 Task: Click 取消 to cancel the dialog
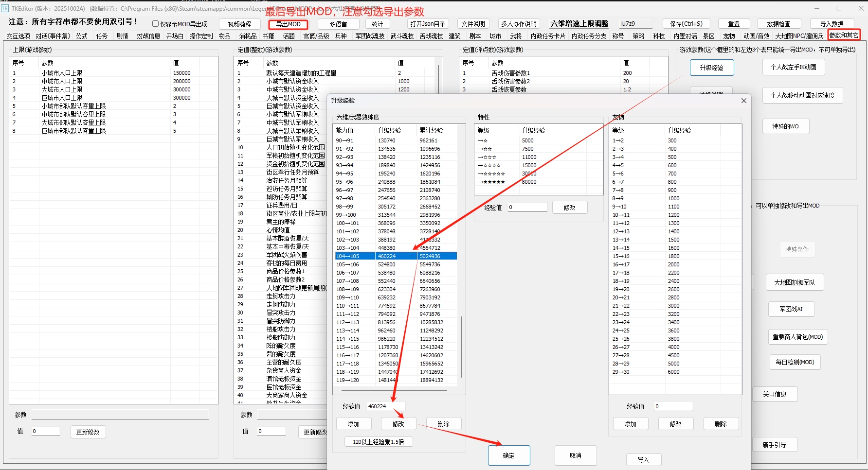coord(576,455)
